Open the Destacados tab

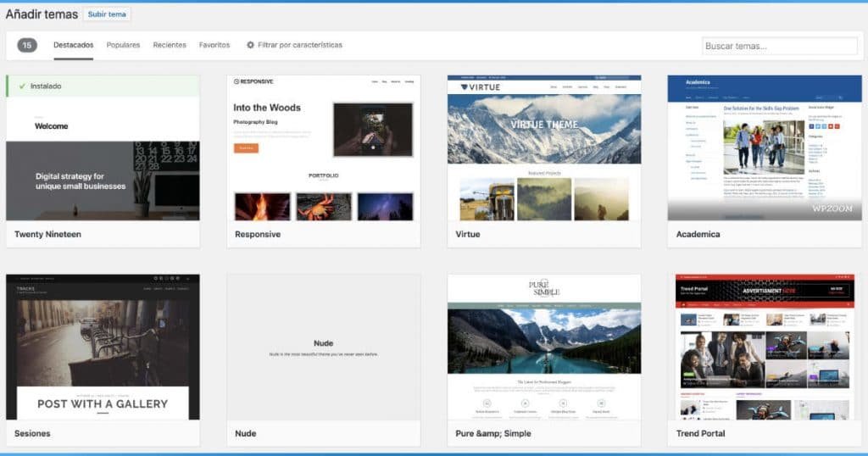pos(74,45)
